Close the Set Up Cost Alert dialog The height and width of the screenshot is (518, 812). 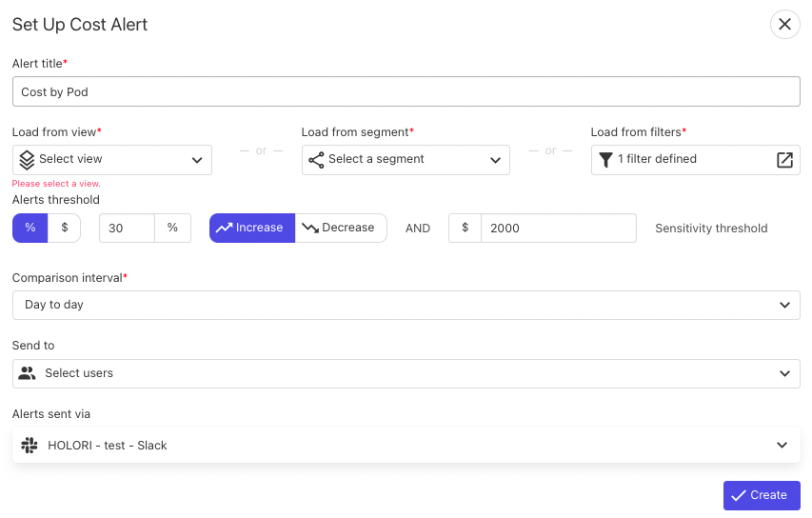[x=784, y=25]
